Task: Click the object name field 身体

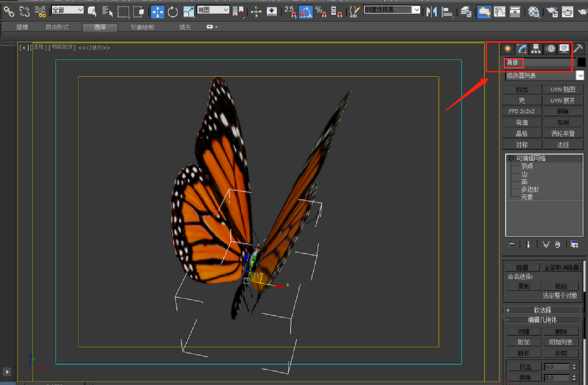Action: (540, 63)
